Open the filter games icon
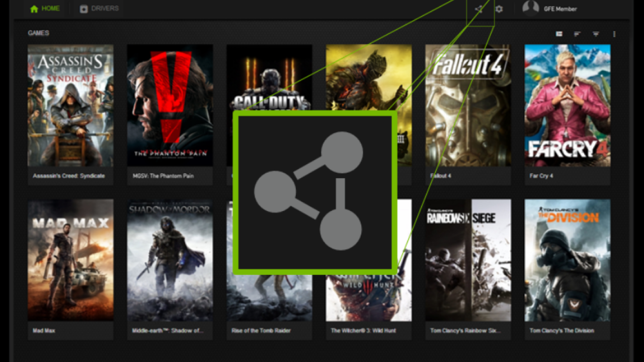Screen dimensions: 644x362 596,34
